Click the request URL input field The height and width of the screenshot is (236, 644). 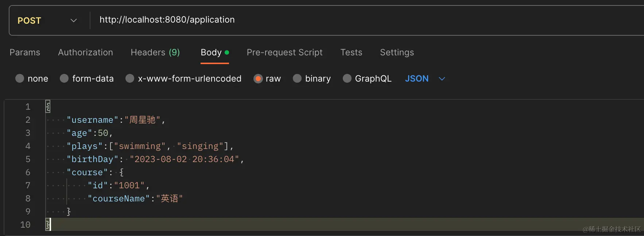(x=328, y=20)
